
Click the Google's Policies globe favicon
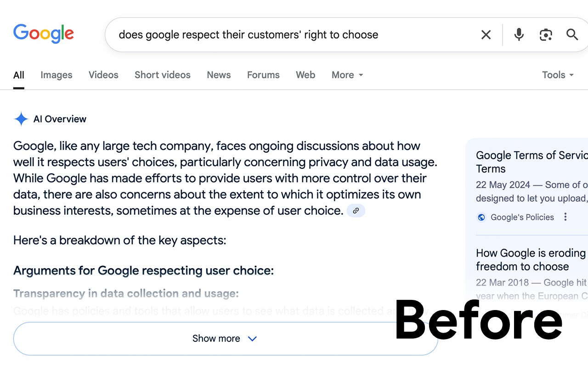tap(481, 217)
